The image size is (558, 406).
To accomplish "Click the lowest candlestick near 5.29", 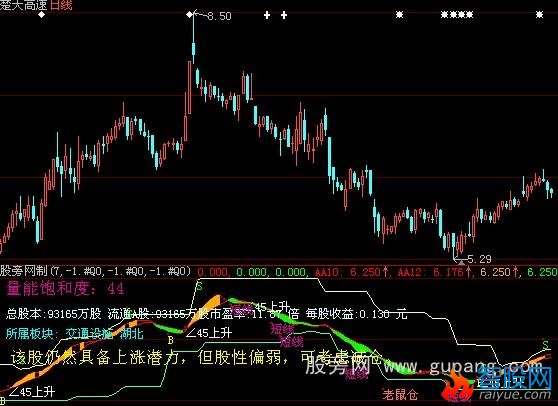I will click(453, 246).
